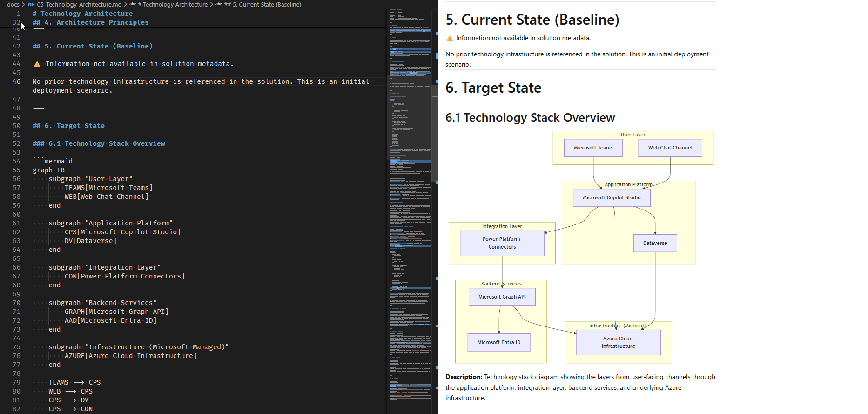This screenshot has width=868, height=414.
Task: Click the 'graph TB' line
Action: click(48, 170)
